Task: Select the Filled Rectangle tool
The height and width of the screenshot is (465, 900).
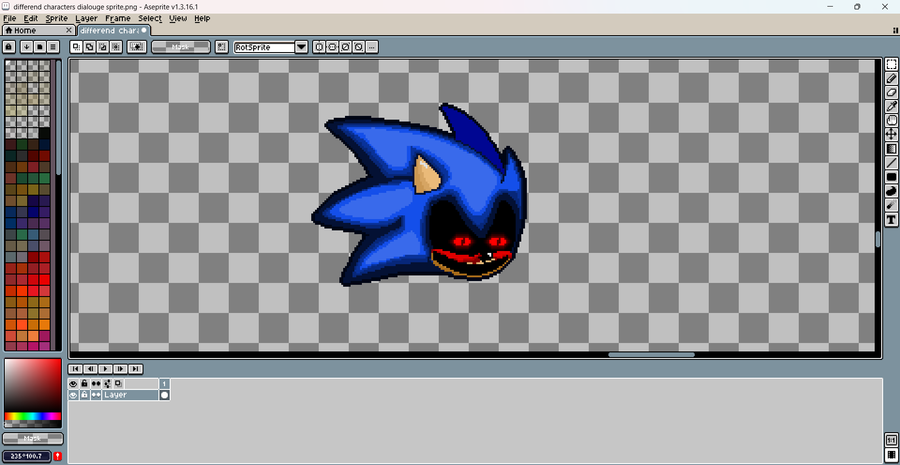Action: pos(891,177)
